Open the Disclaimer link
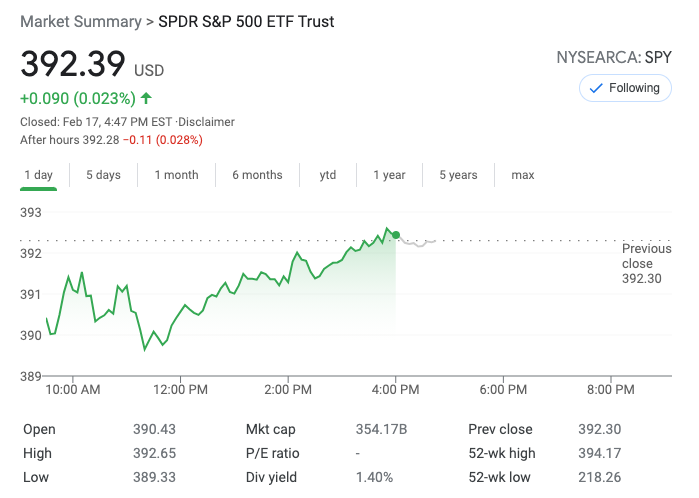This screenshot has height=498, width=699. [208, 122]
